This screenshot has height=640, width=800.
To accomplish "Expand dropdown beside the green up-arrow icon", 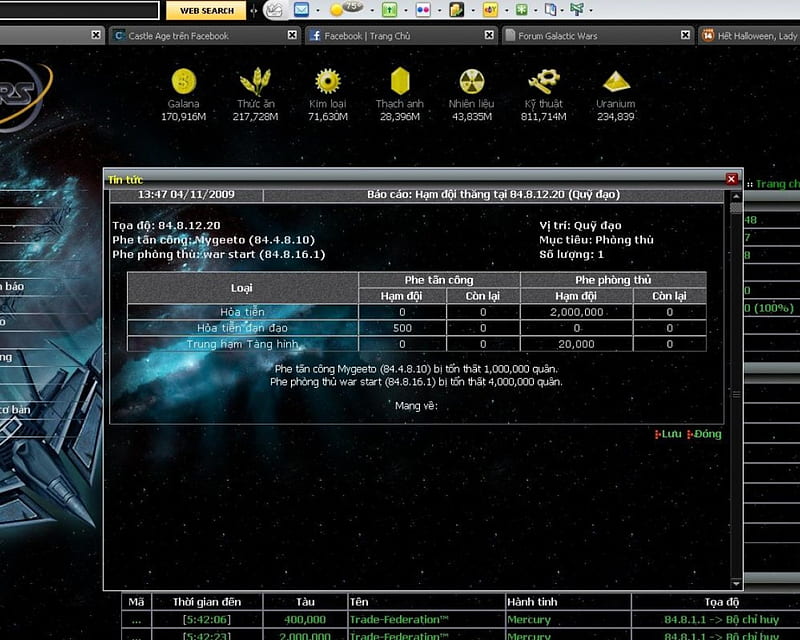I will click(406, 10).
